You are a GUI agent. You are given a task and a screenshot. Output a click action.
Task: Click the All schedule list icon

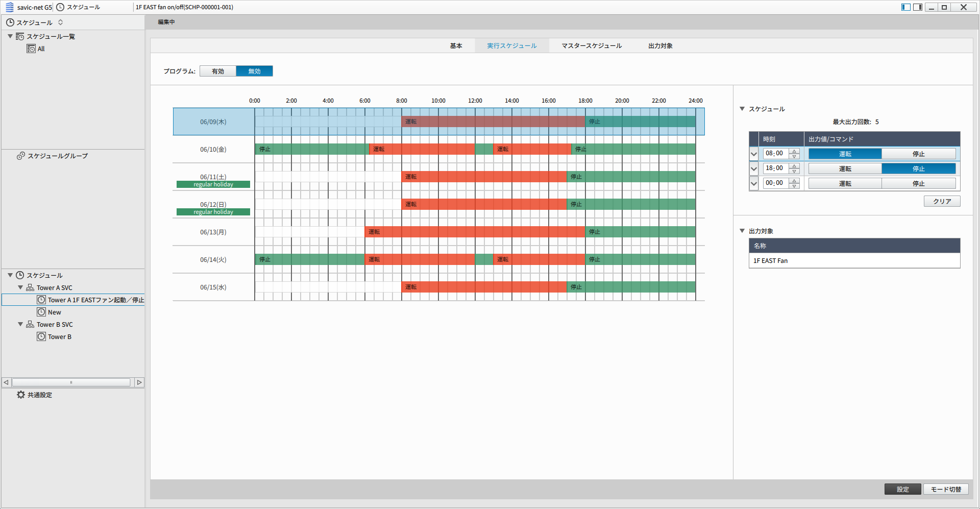[31, 49]
